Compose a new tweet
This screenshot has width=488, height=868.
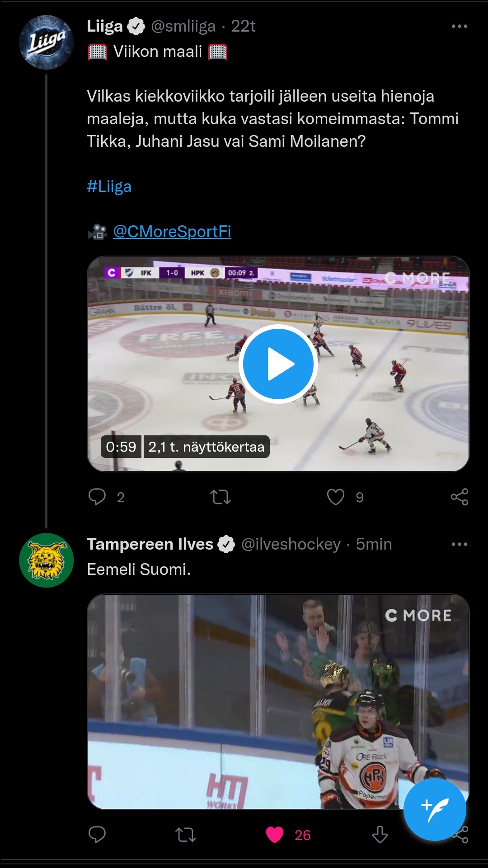(435, 809)
